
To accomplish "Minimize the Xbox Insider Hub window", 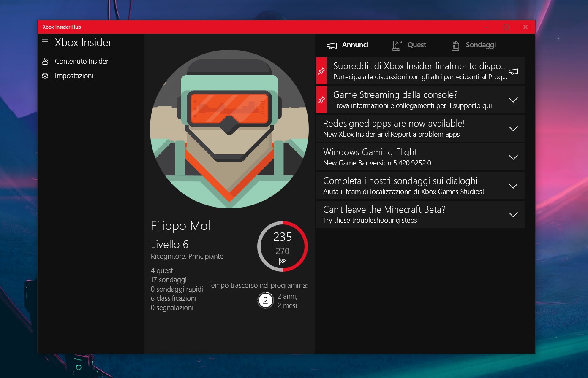I will click(487, 27).
